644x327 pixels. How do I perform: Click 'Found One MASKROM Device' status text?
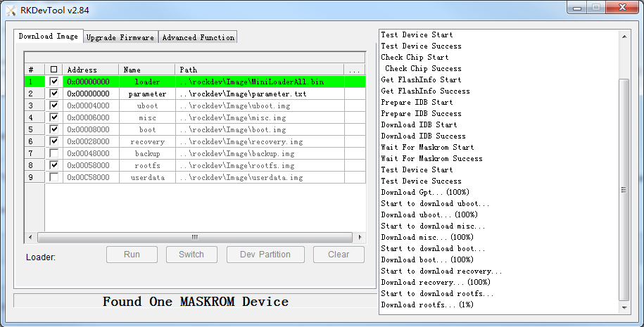[x=196, y=302]
